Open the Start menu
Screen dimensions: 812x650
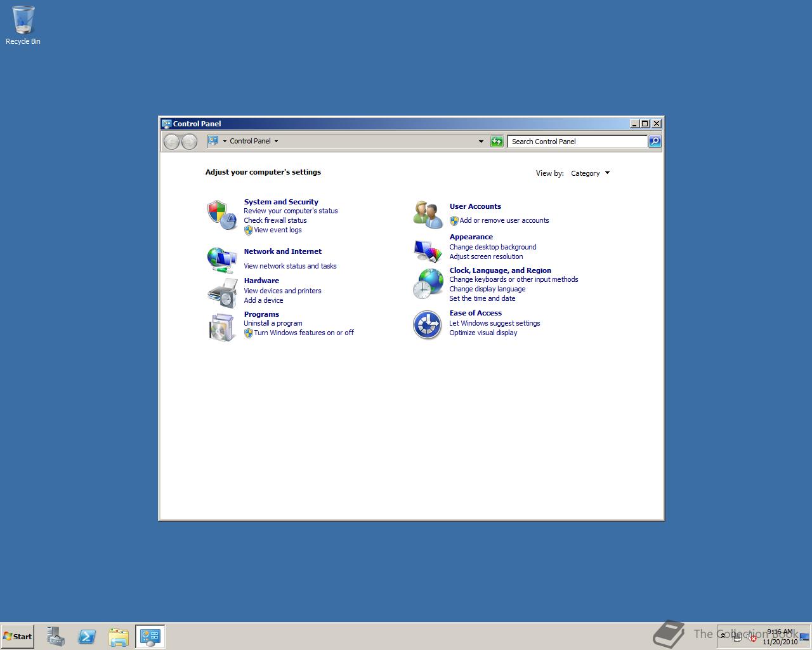(x=17, y=637)
